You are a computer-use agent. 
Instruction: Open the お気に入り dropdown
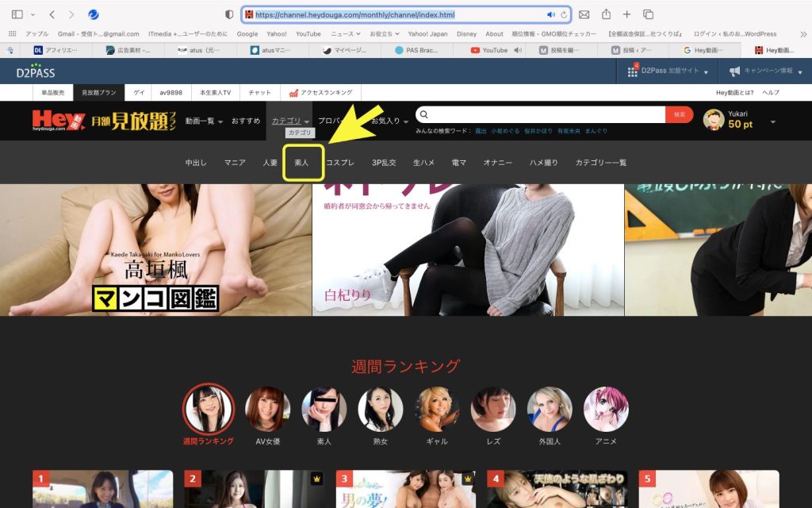tap(389, 121)
